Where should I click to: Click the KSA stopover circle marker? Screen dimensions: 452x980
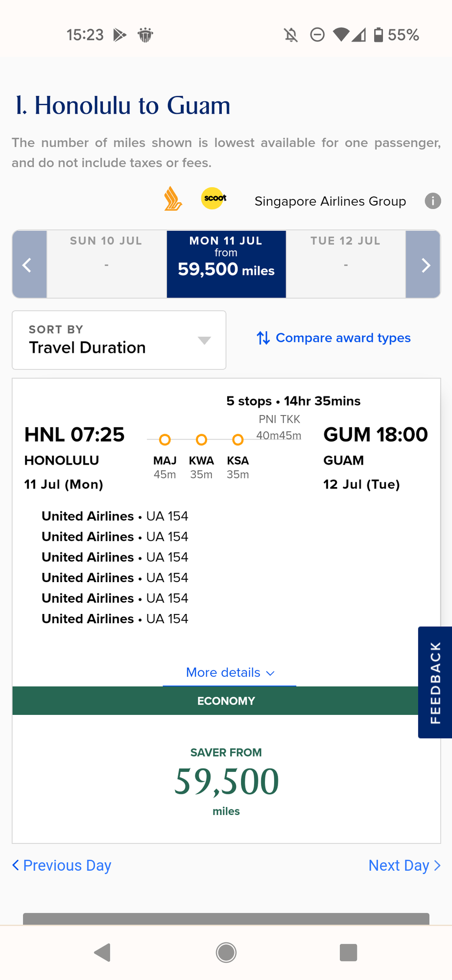[x=238, y=440]
